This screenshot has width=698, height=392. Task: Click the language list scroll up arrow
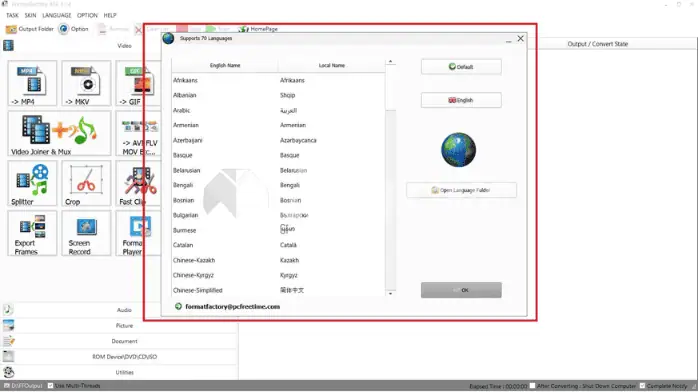tap(390, 61)
